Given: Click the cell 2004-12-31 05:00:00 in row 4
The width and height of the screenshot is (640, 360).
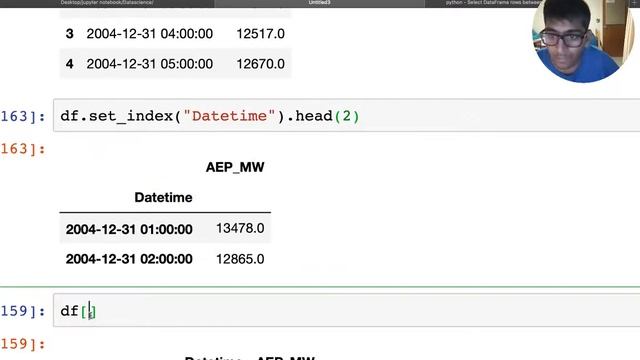Looking at the screenshot, I should point(149,64).
